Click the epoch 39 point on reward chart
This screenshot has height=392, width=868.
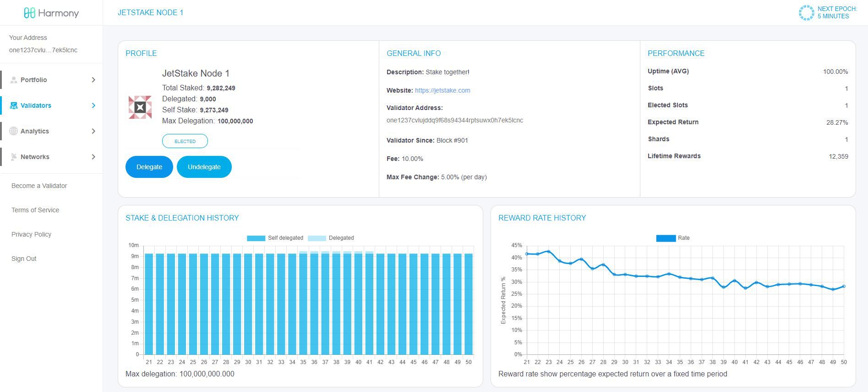pyautogui.click(x=723, y=287)
